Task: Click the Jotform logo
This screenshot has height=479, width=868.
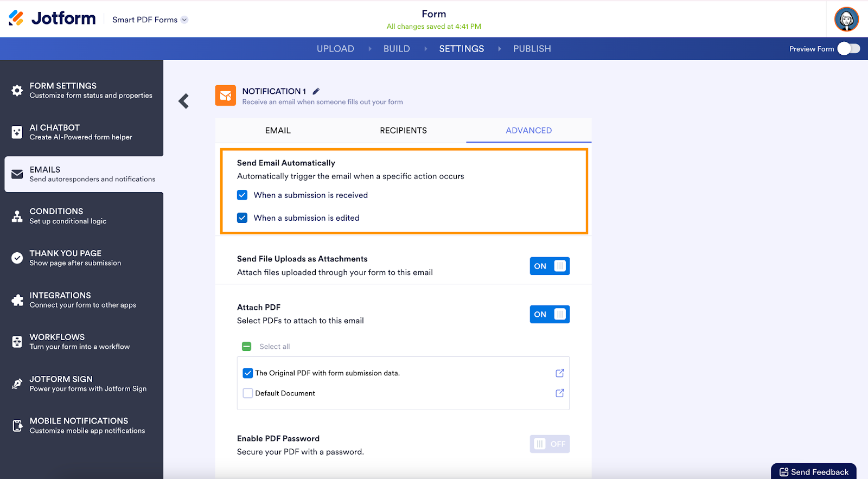Action: 52,18
